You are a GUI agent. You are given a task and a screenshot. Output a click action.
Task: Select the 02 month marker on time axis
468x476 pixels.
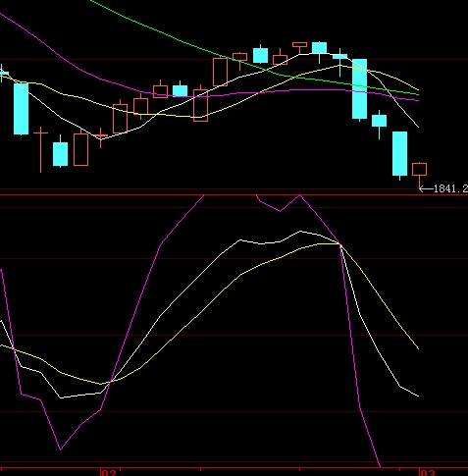pyautogui.click(x=109, y=473)
